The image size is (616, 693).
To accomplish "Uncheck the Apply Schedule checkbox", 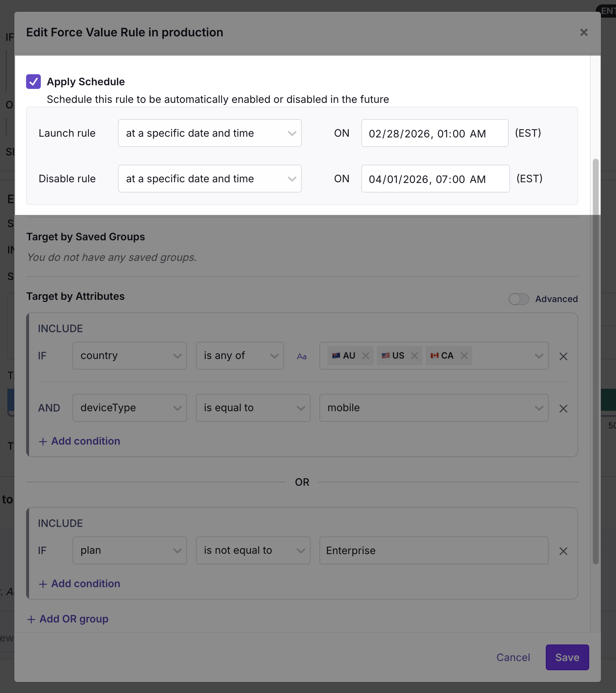I will [33, 82].
